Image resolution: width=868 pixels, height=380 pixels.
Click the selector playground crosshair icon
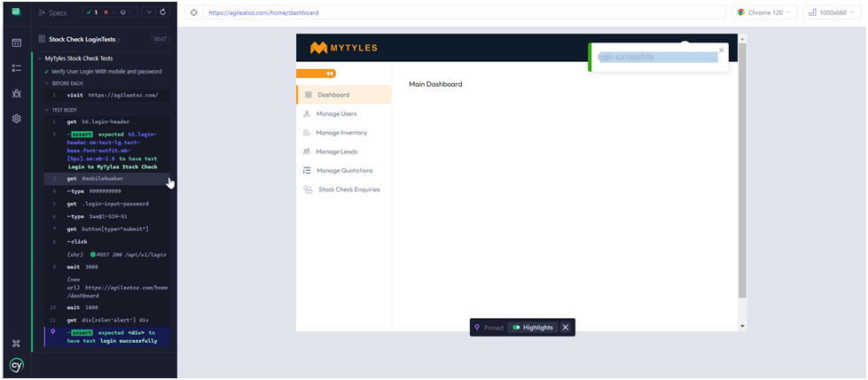(194, 12)
